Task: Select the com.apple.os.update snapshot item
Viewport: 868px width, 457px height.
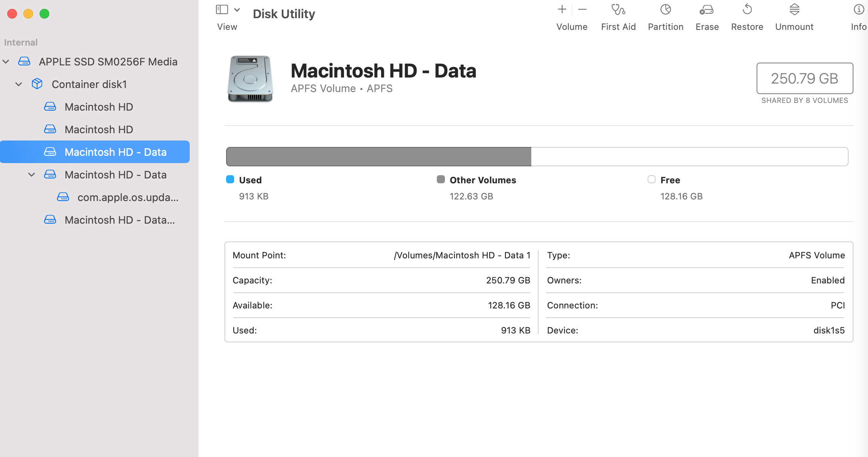Action: pyautogui.click(x=128, y=197)
